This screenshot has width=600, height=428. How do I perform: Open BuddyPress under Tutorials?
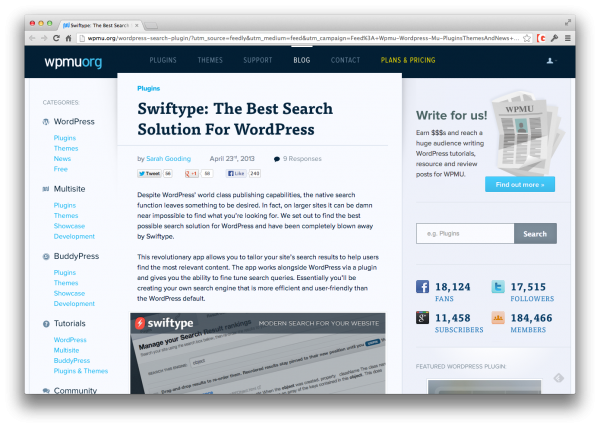[72, 361]
